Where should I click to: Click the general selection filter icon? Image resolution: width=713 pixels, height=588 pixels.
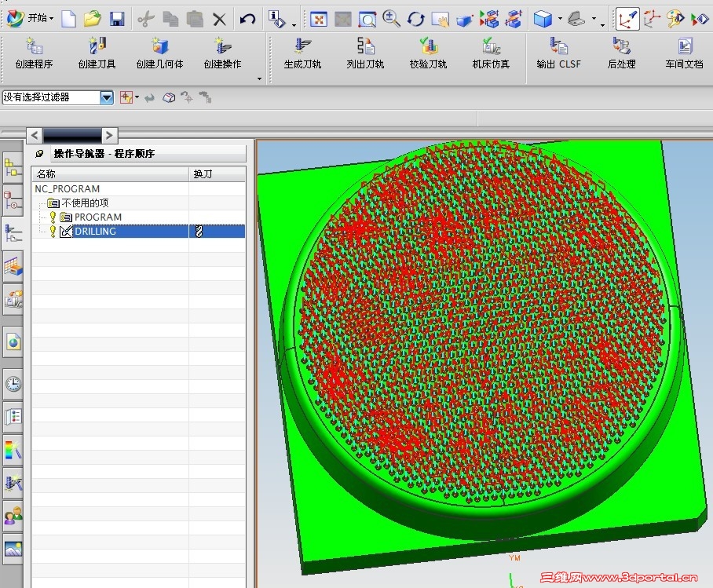126,97
